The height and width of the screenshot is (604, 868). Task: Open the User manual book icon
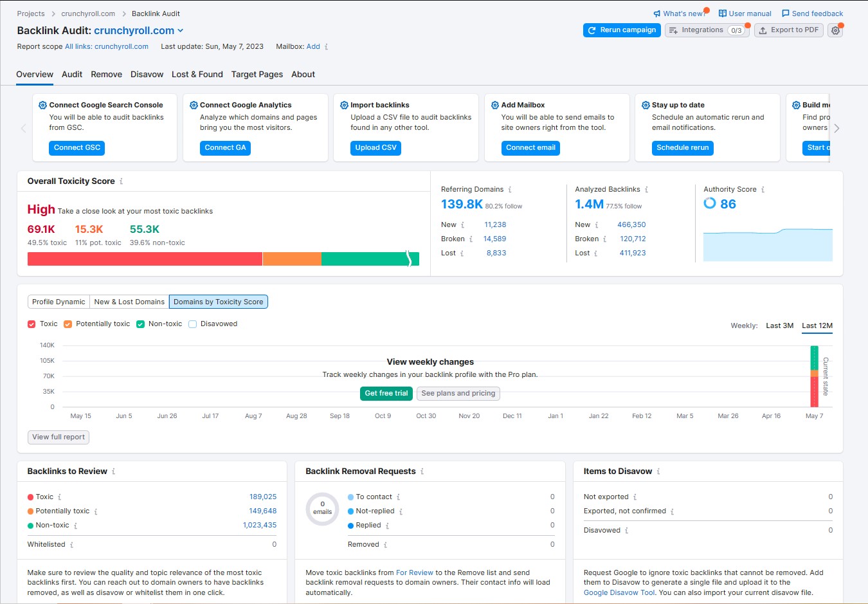coord(723,14)
